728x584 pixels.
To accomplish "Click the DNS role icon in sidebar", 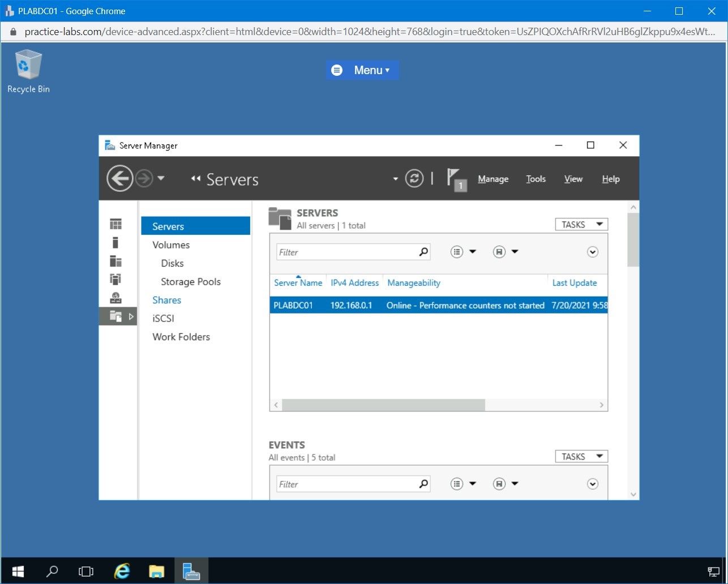I will pyautogui.click(x=115, y=298).
